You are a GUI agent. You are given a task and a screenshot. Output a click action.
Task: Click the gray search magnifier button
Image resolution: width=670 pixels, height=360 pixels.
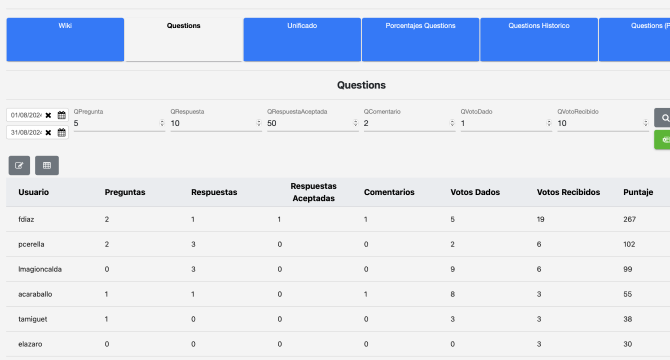662,117
